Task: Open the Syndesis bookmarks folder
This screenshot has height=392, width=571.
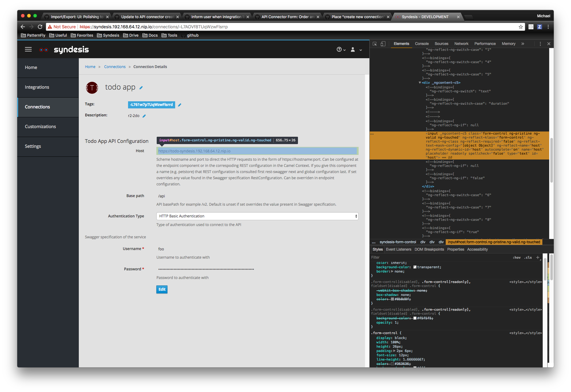Action: point(108,35)
